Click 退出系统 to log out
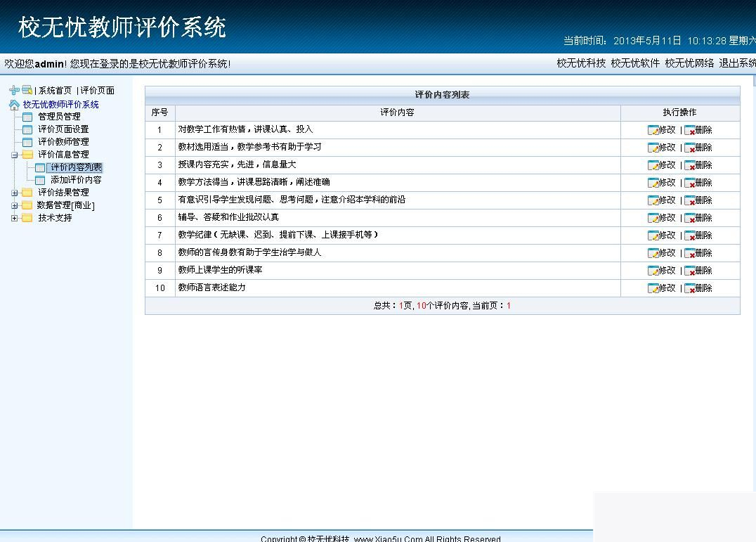Screen dimensions: 756x542 click(738, 63)
